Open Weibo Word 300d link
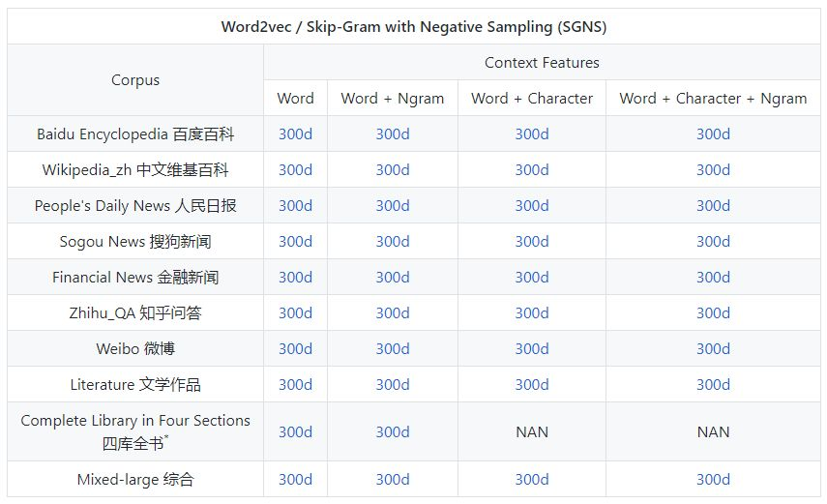The height and width of the screenshot is (504, 827). click(x=295, y=349)
